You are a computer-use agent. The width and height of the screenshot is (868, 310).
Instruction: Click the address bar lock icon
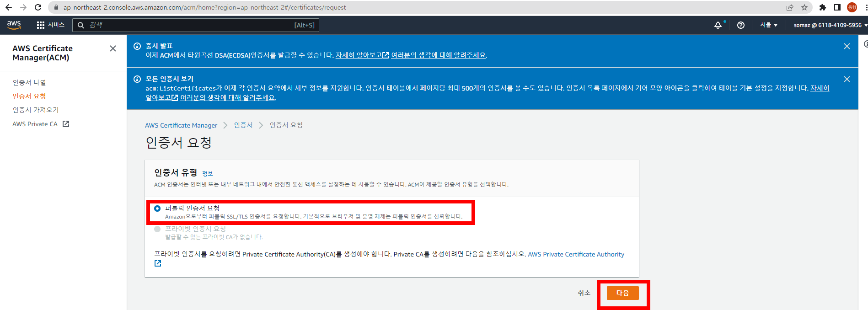pos(56,7)
